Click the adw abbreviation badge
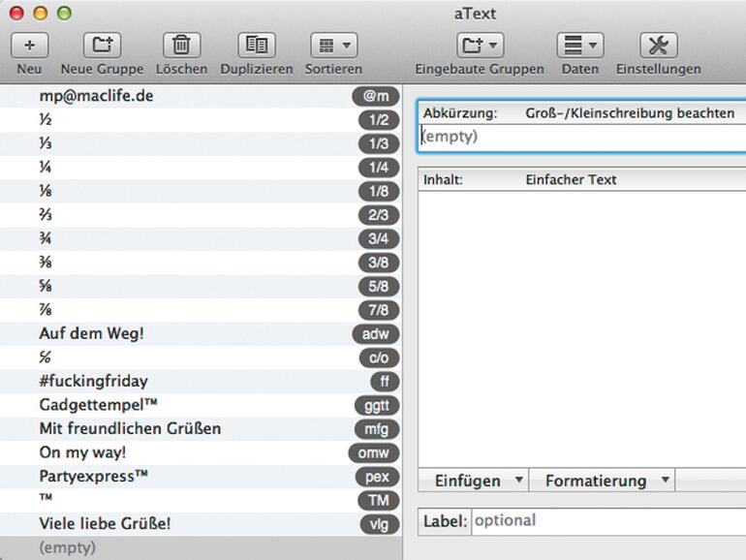The height and width of the screenshot is (560, 746). (376, 334)
